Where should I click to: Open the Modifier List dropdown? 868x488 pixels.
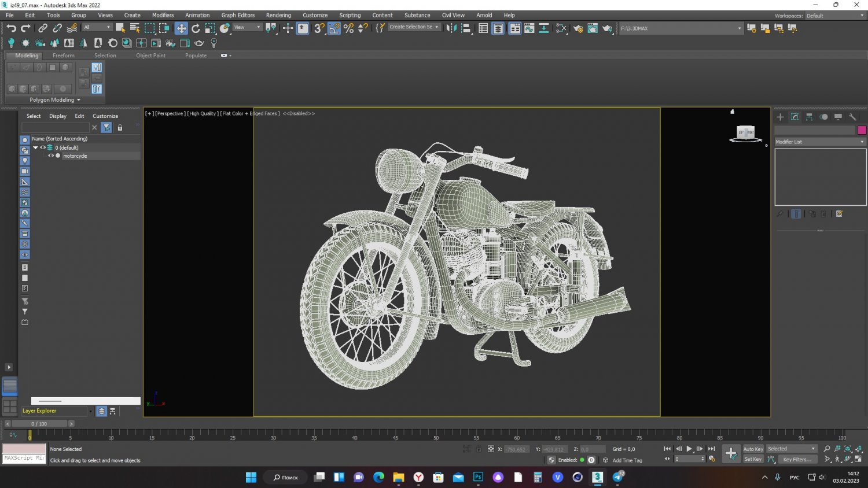820,142
